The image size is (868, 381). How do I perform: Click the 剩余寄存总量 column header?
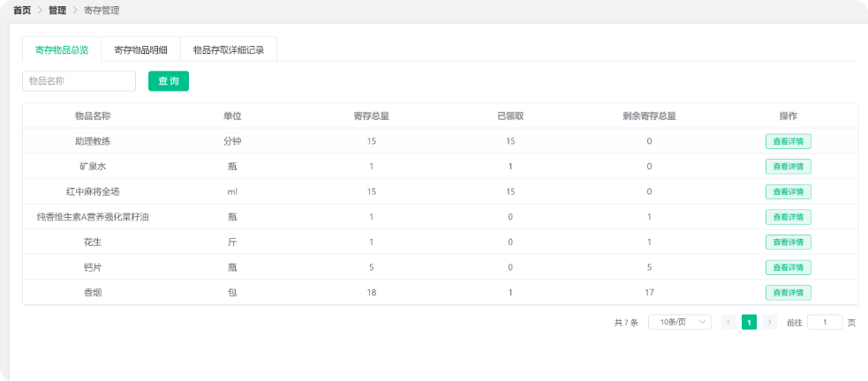(649, 116)
